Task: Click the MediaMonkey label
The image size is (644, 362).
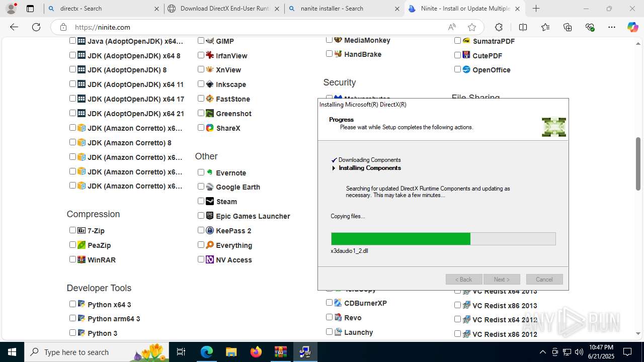Action: coord(367,40)
